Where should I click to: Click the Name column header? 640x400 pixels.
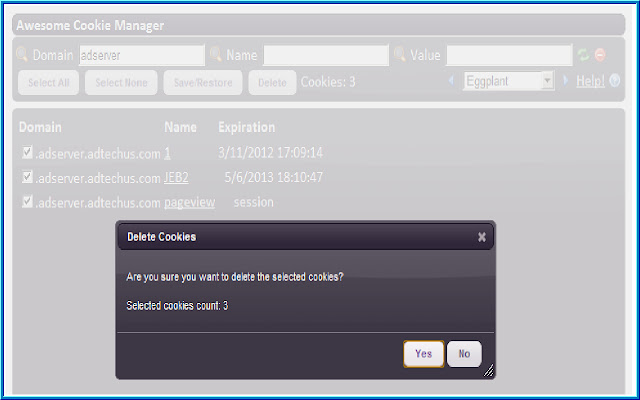pyautogui.click(x=180, y=127)
